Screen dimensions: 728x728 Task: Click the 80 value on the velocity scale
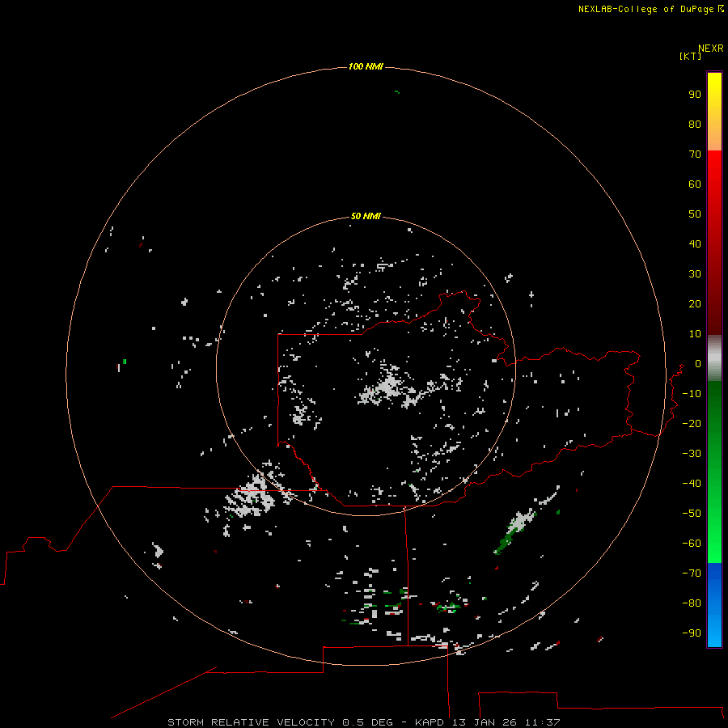pyautogui.click(x=695, y=125)
